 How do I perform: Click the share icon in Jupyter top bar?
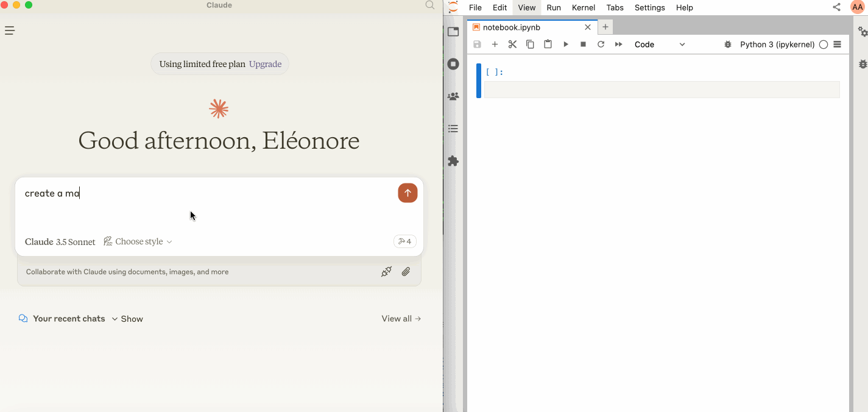pos(836,7)
